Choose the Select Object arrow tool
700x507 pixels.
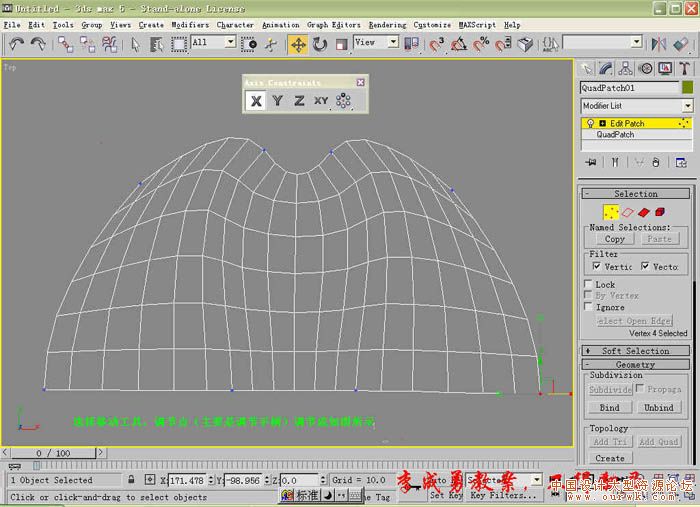point(135,45)
